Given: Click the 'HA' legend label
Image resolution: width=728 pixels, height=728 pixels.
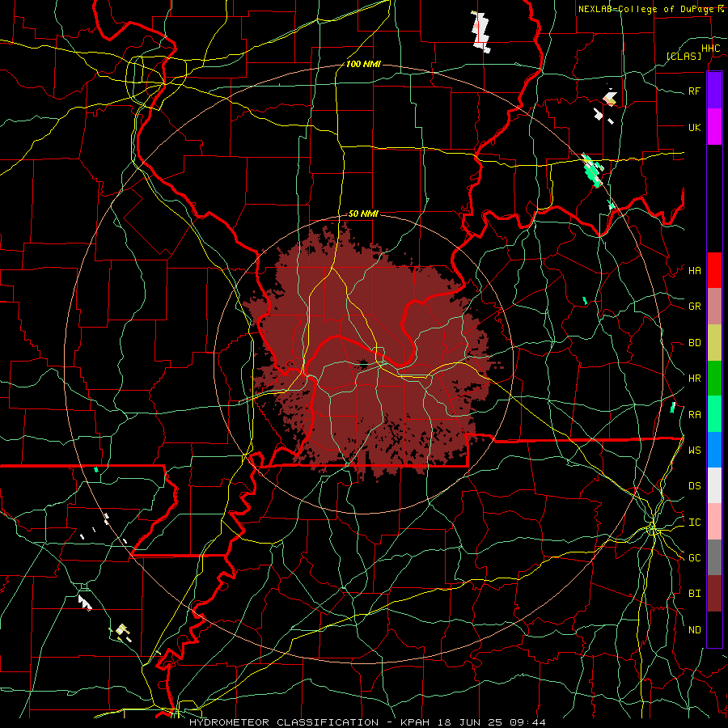Looking at the screenshot, I should (x=694, y=271).
